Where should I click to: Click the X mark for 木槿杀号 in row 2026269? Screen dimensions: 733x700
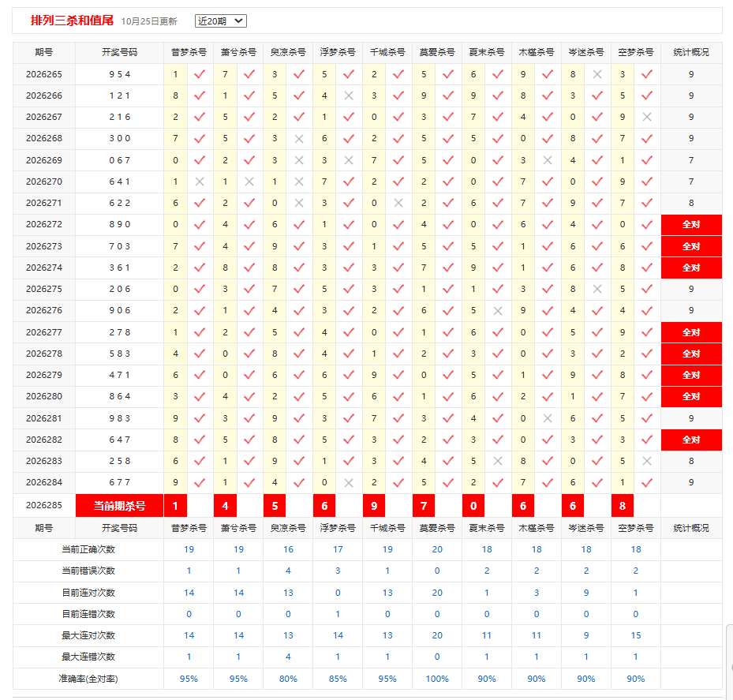tap(548, 160)
